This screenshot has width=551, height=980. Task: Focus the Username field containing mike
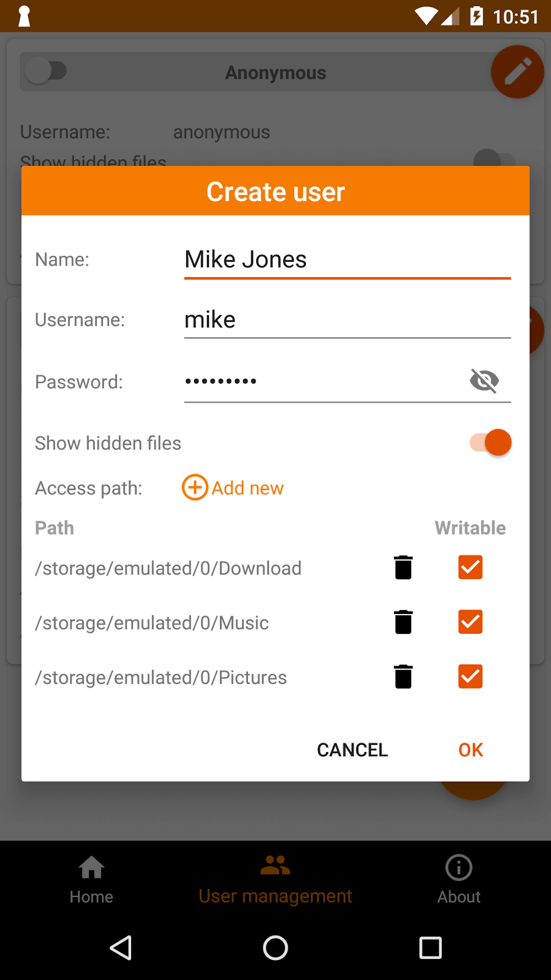click(x=347, y=320)
